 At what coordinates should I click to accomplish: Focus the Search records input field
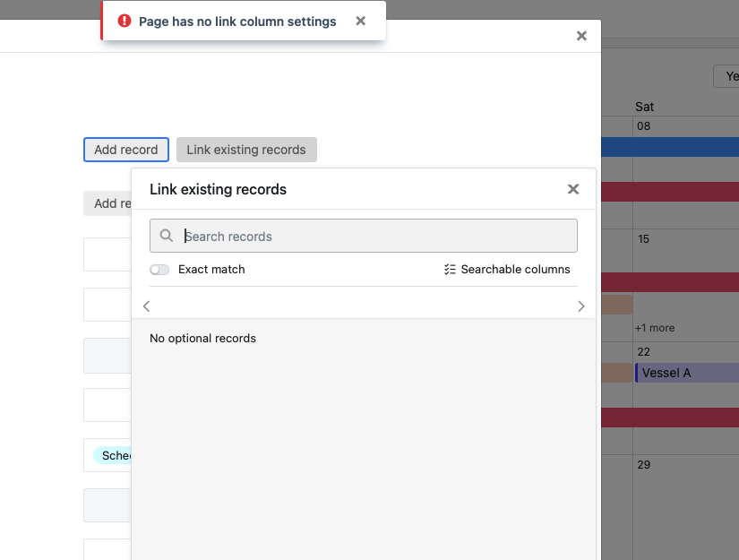click(364, 236)
